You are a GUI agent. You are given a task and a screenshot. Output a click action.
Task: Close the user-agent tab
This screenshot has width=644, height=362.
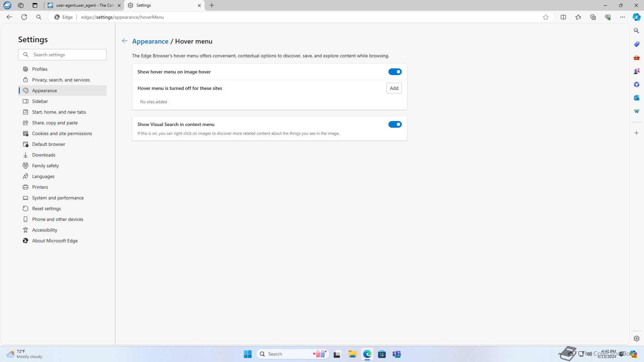(119, 5)
